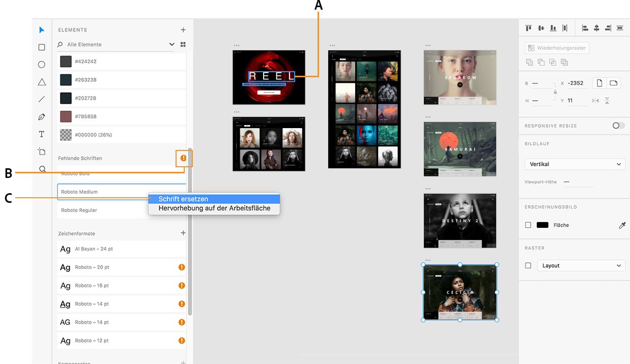This screenshot has width=630, height=364.
Task: Click the missing fonts warning icon
Action: pos(184,158)
